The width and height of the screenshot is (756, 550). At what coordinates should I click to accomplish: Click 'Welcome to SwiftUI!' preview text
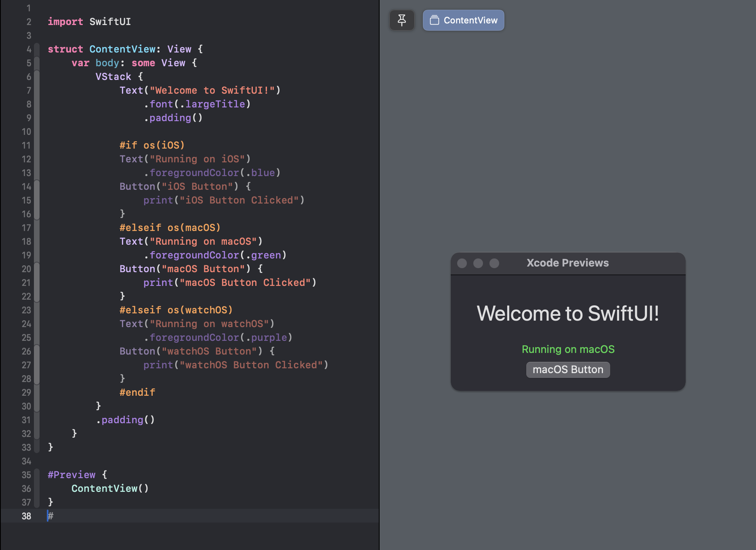tap(568, 313)
